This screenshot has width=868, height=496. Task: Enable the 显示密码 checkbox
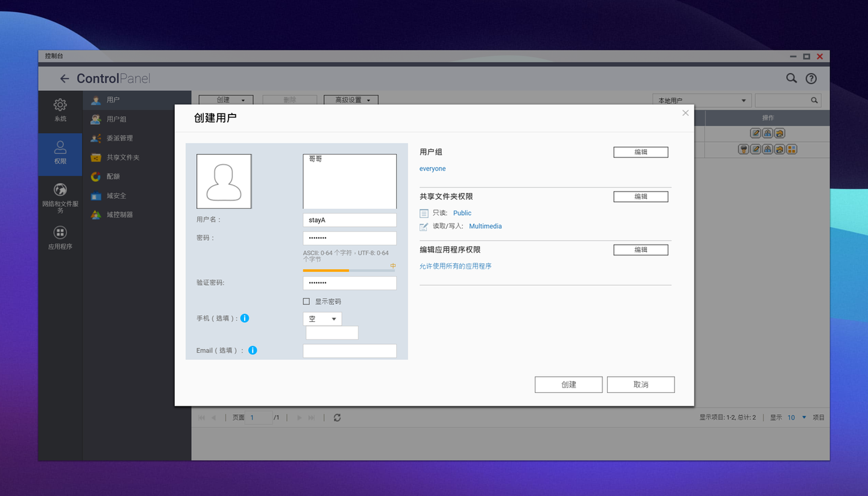click(306, 301)
